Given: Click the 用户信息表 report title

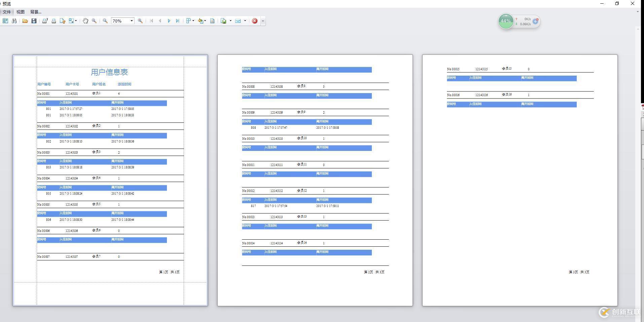Looking at the screenshot, I should pos(109,72).
